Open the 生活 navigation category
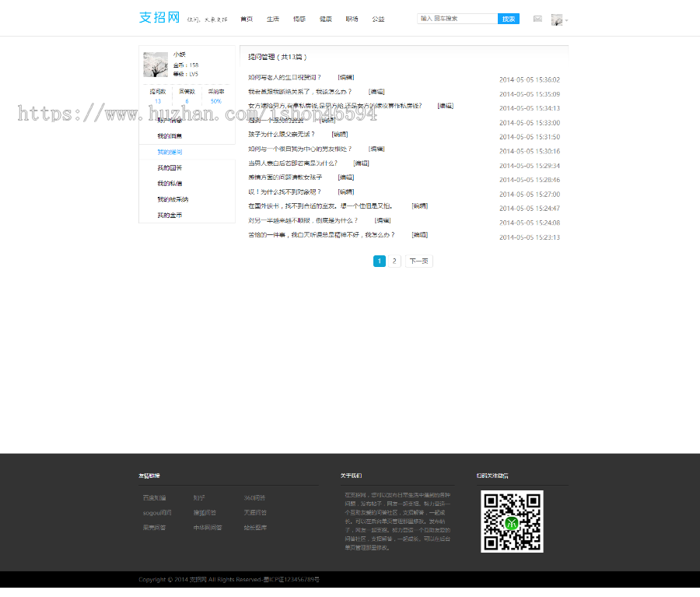Screen dimensions: 700x597 pyautogui.click(x=273, y=19)
